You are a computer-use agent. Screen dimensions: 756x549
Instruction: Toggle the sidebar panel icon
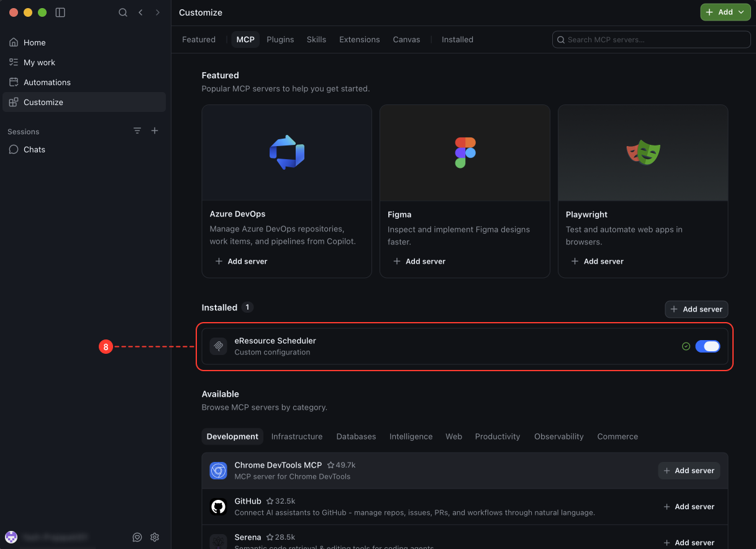(60, 12)
